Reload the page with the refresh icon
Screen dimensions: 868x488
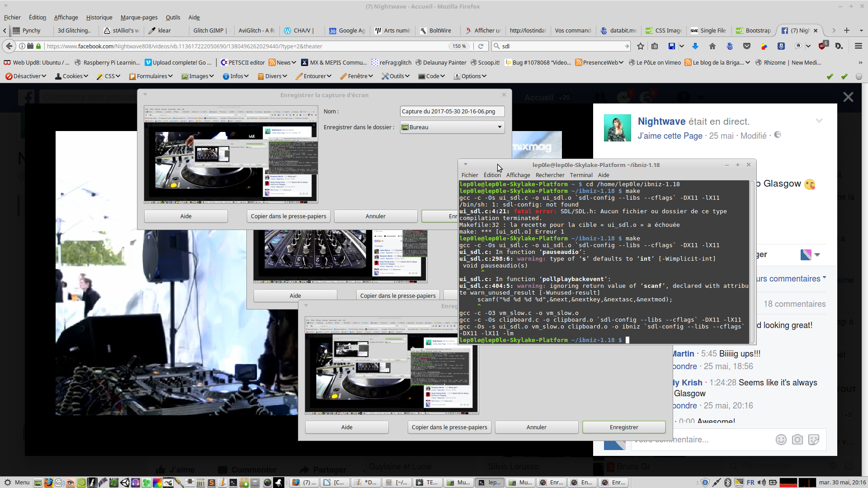(x=481, y=46)
